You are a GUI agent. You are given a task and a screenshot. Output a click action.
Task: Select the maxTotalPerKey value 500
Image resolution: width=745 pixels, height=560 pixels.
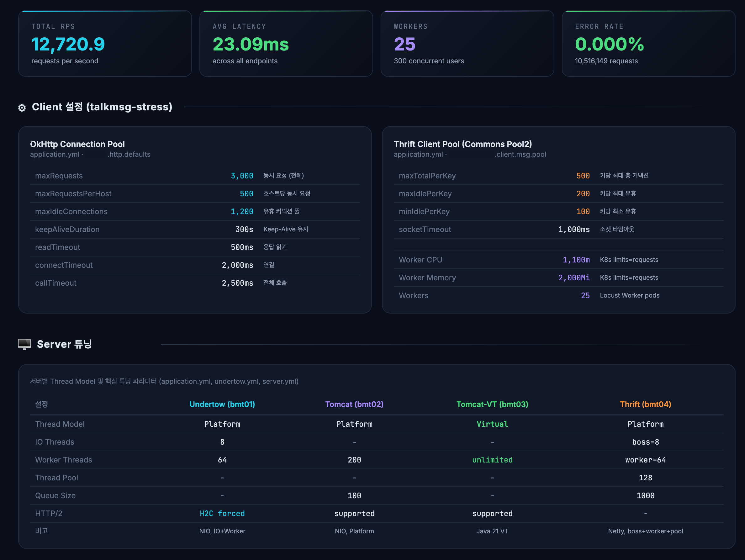583,176
